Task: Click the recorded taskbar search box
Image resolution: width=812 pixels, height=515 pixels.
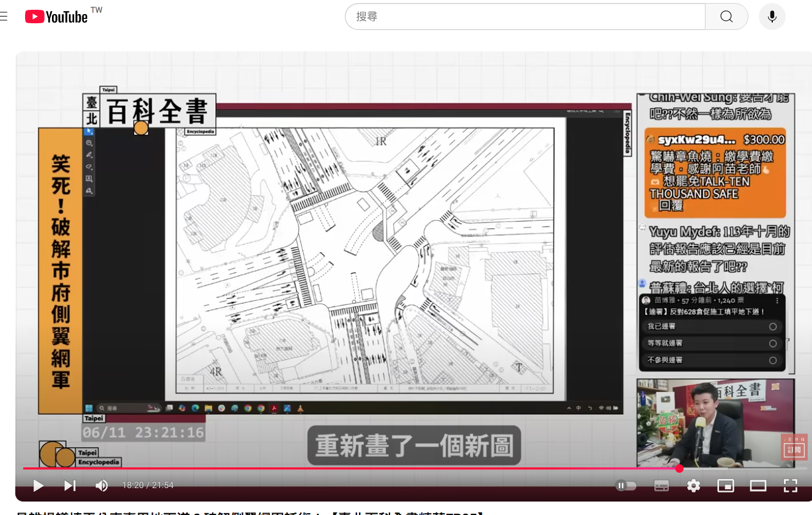Action: [128, 408]
